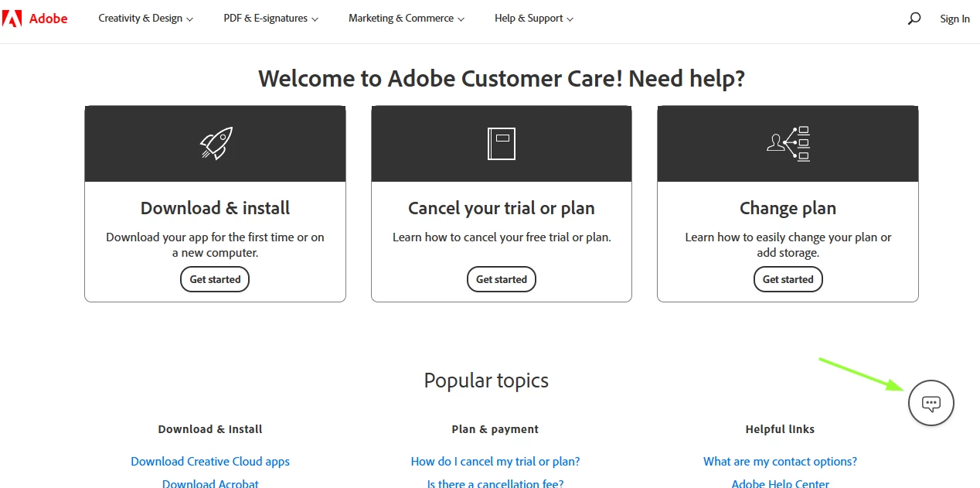Screen dimensions: 980x488
Task: Open Adobe Help Center link
Action: click(x=781, y=483)
